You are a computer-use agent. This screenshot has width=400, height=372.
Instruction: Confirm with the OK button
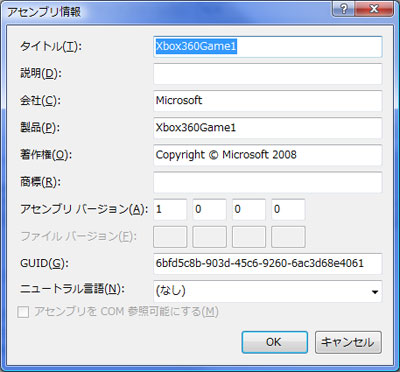click(x=275, y=342)
